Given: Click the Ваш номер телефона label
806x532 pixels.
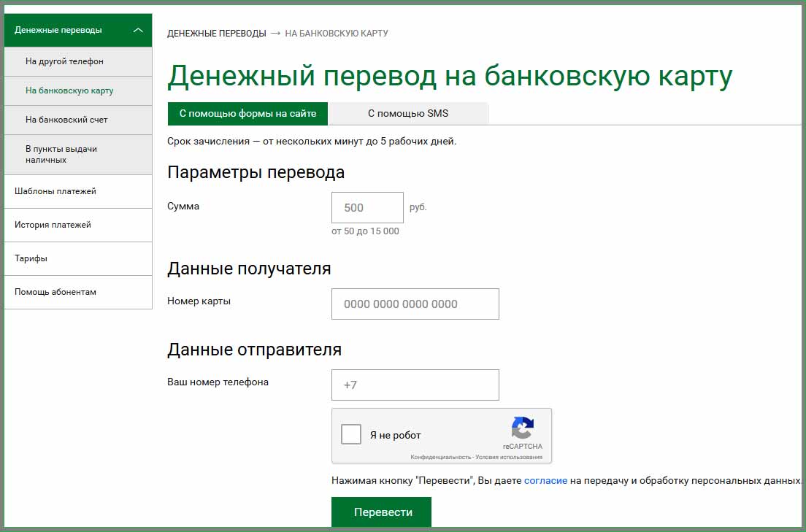Looking at the screenshot, I should pos(218,382).
